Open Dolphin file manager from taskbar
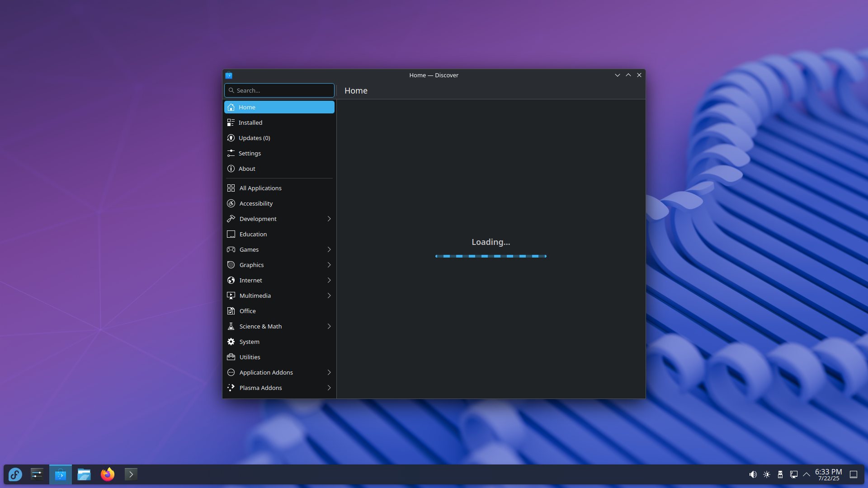 (x=84, y=474)
